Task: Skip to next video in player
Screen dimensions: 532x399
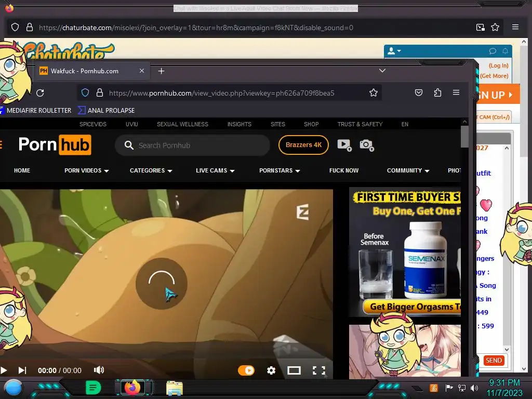Action: [x=22, y=370]
